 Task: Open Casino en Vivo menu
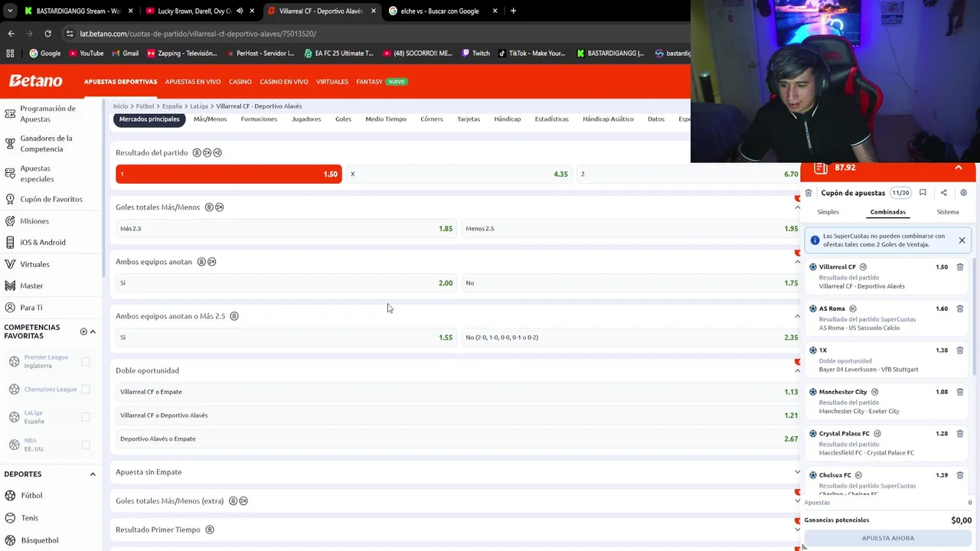tap(284, 82)
